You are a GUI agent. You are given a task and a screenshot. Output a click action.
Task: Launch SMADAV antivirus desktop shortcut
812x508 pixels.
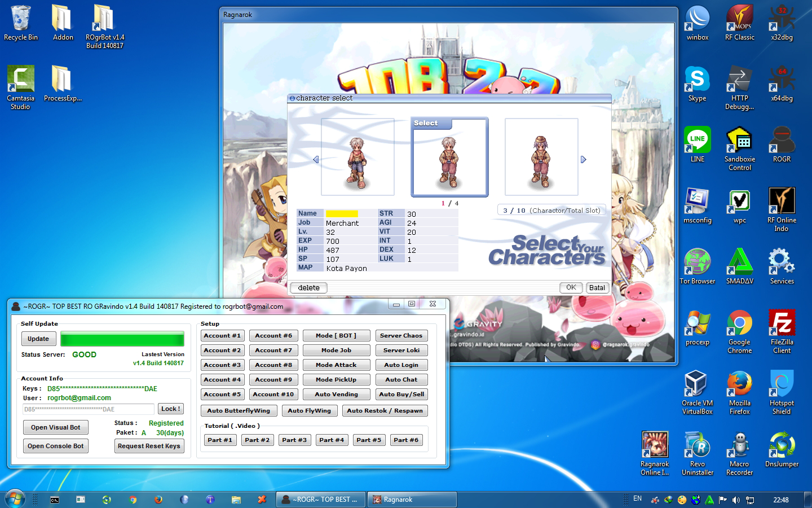(740, 267)
